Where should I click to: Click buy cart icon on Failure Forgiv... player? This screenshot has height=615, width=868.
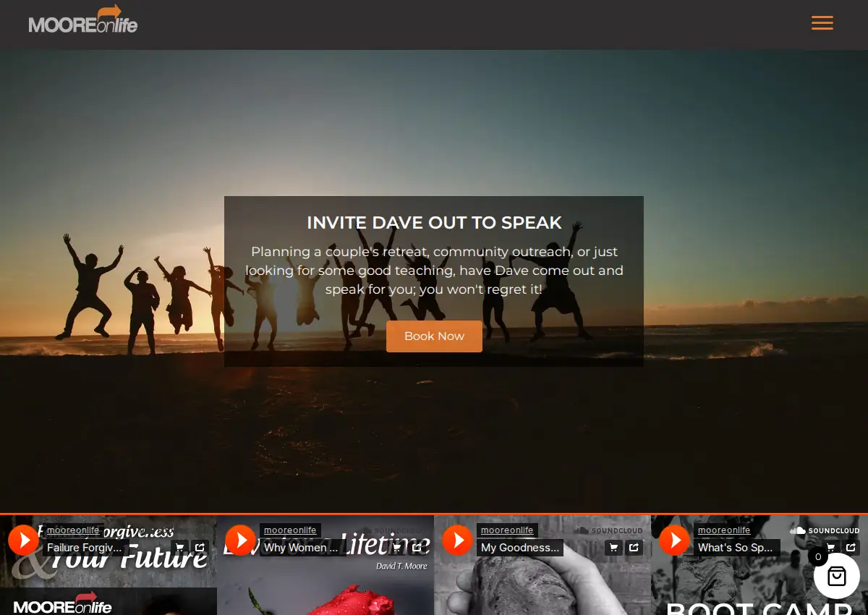(179, 548)
